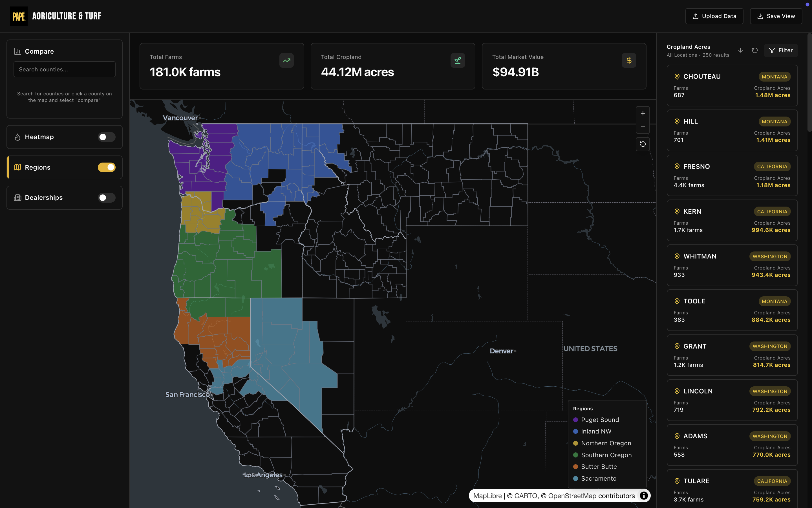Image resolution: width=812 pixels, height=508 pixels.
Task: Select the FRESNO county name
Action: [x=697, y=167]
